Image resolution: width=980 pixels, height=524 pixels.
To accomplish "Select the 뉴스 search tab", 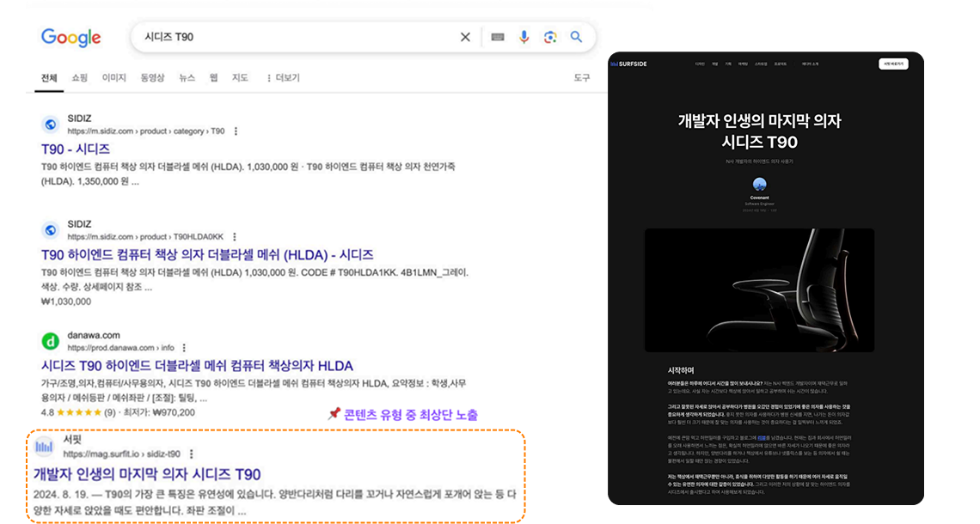I will pyautogui.click(x=187, y=78).
